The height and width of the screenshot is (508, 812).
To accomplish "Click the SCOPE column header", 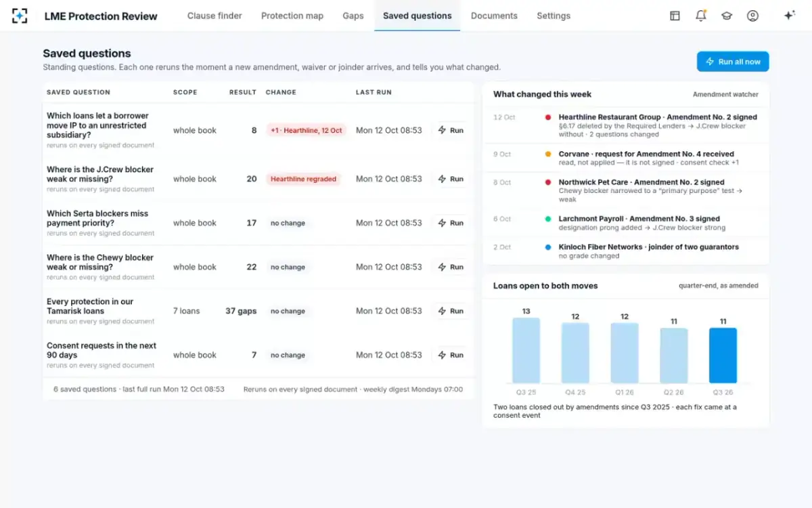I will click(185, 92).
